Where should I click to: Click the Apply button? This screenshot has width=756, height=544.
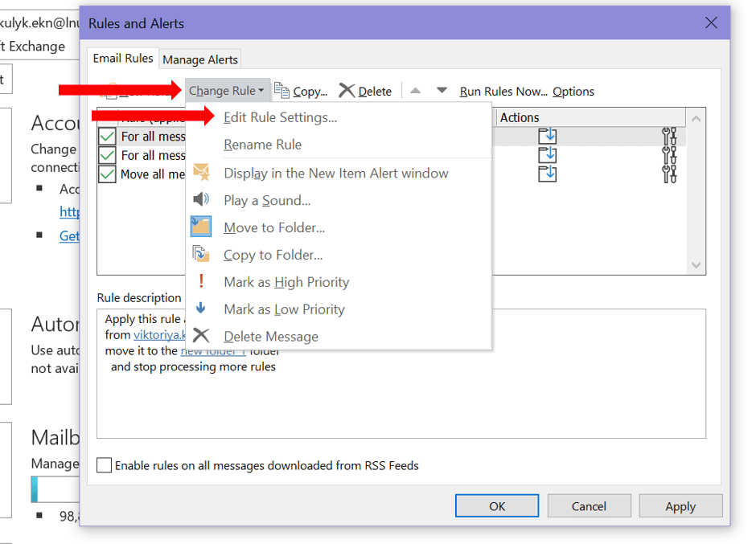680,505
